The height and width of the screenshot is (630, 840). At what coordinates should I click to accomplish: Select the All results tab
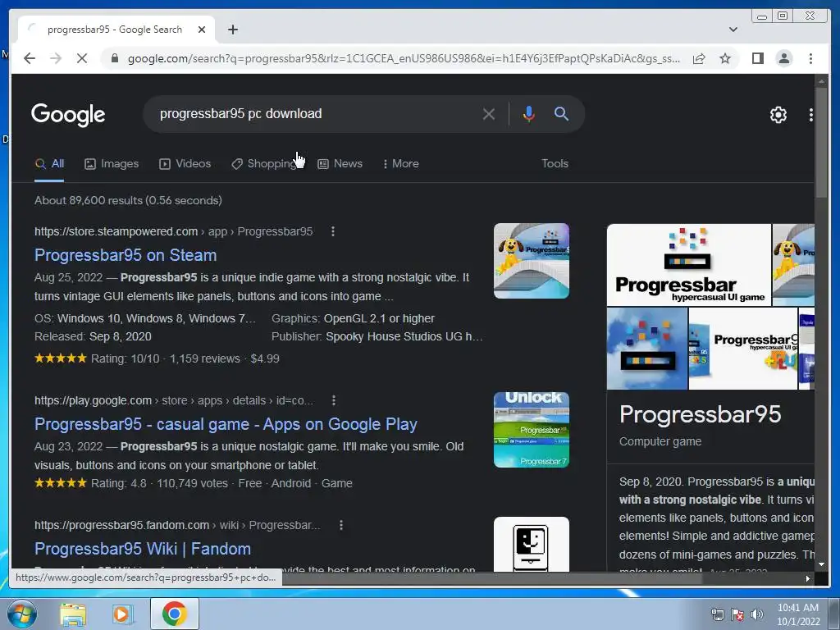(x=49, y=163)
